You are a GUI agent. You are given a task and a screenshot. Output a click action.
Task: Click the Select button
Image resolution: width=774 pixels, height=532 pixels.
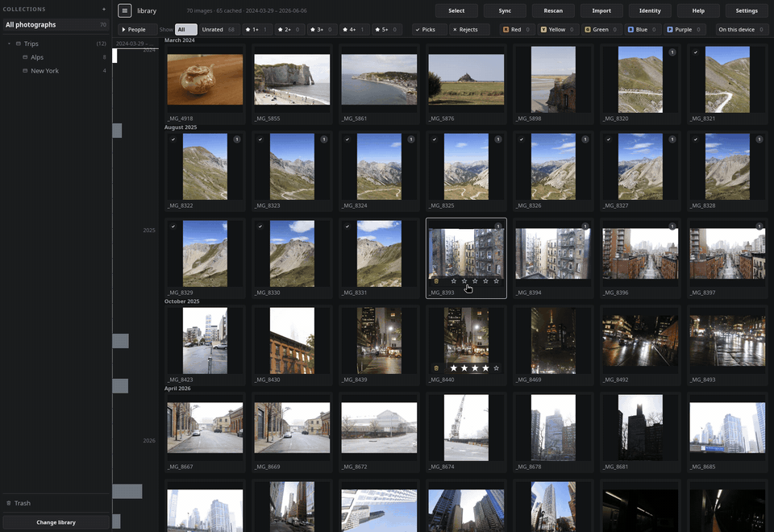click(456, 10)
